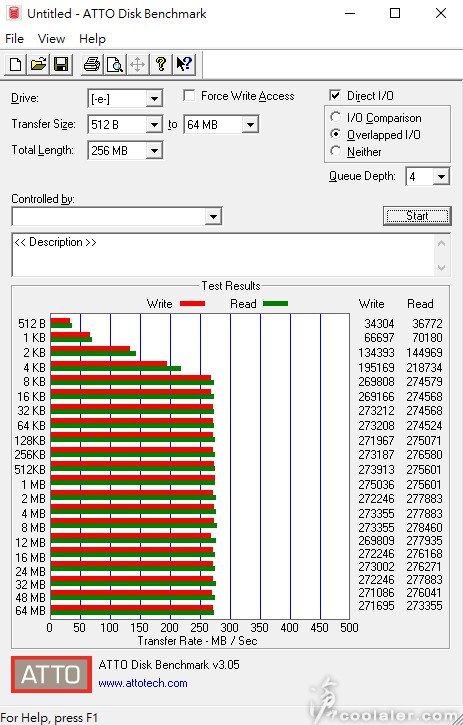The image size is (463, 725).
Task: Click the yellow question mark About icon
Action: 161,64
